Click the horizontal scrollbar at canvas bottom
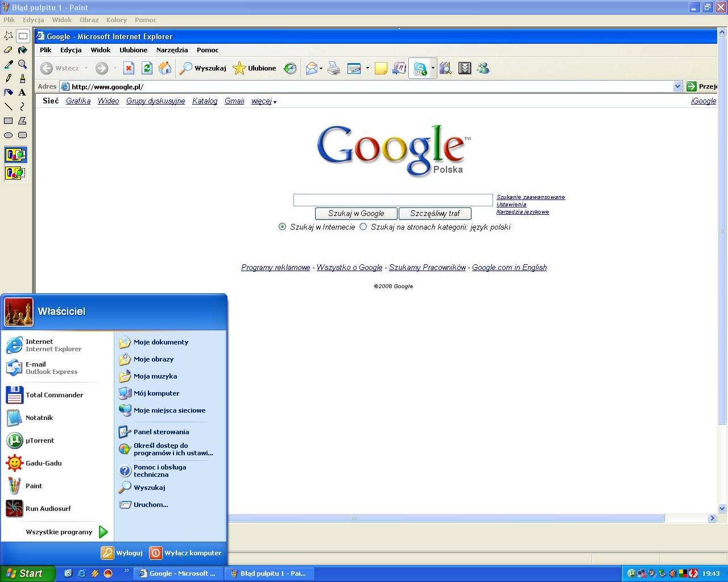This screenshot has height=582, width=728. pos(446,518)
